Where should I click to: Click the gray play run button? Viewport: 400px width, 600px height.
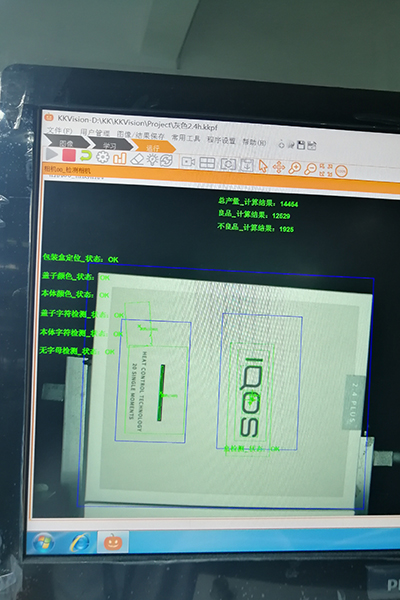[51, 155]
